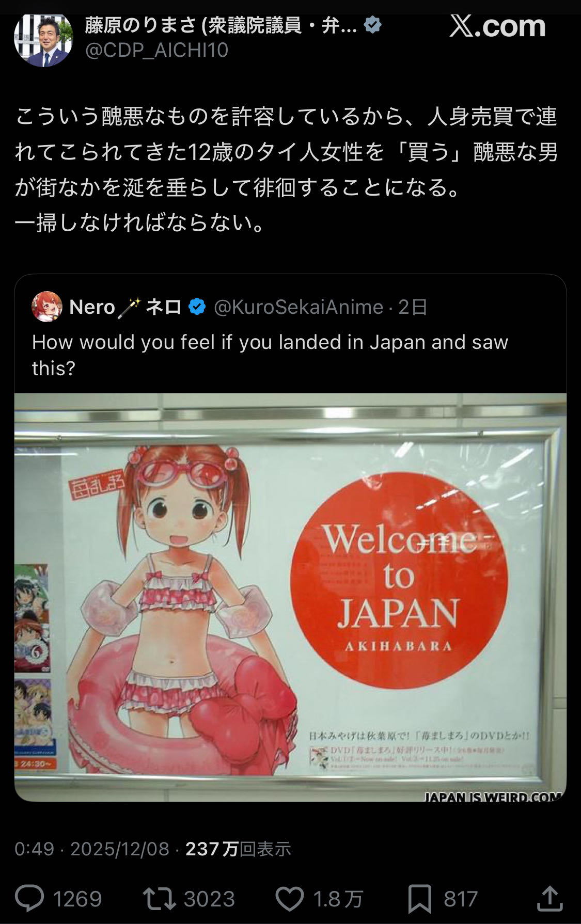Open Nero's avatar in quoted post

47,307
